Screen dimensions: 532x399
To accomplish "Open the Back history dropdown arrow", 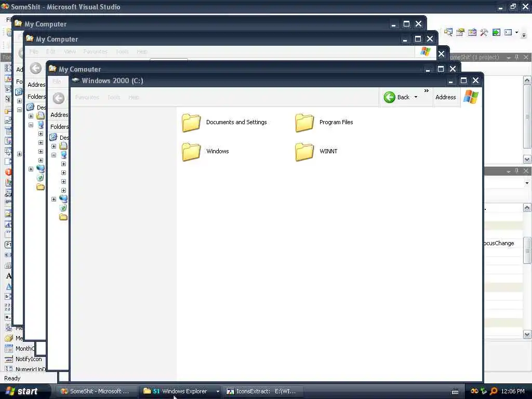I will tap(416, 97).
